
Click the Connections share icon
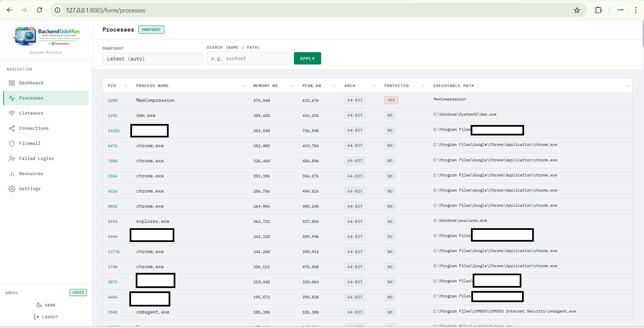coord(12,128)
